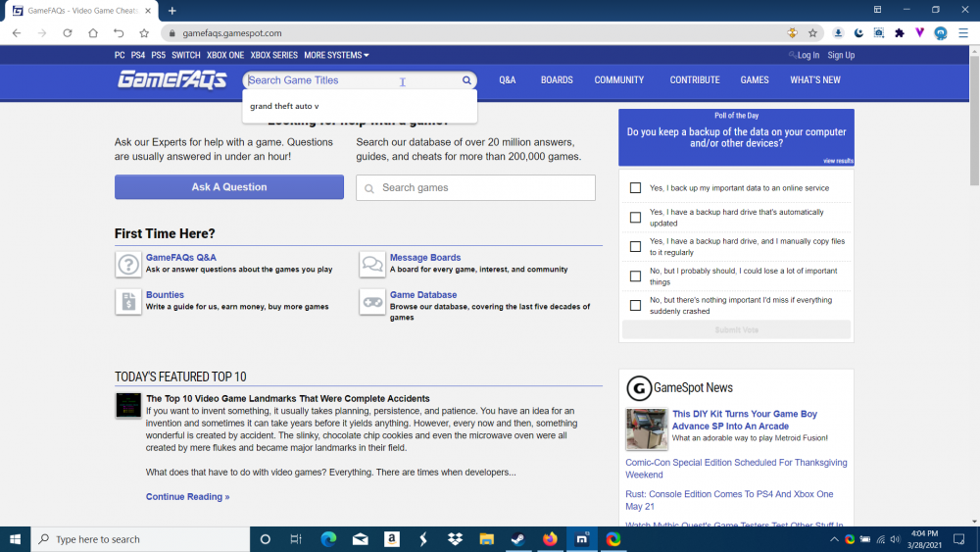Click Continue Reading link
Screen dimensions: 980x552
pyautogui.click(x=187, y=496)
